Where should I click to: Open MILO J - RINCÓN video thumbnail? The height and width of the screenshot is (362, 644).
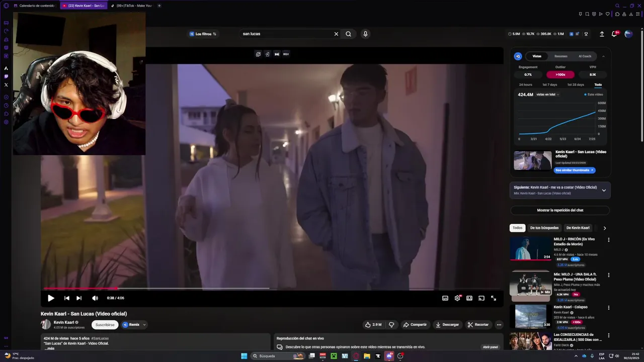tap(531, 248)
